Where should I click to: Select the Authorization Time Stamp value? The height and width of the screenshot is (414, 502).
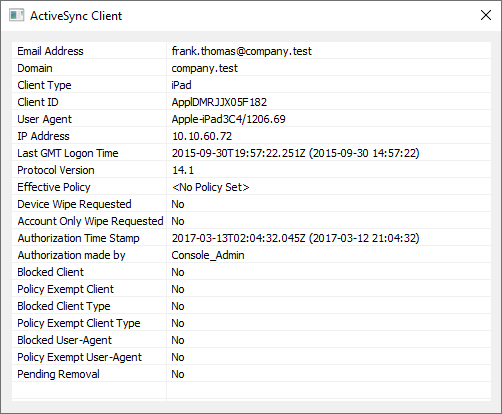295,238
